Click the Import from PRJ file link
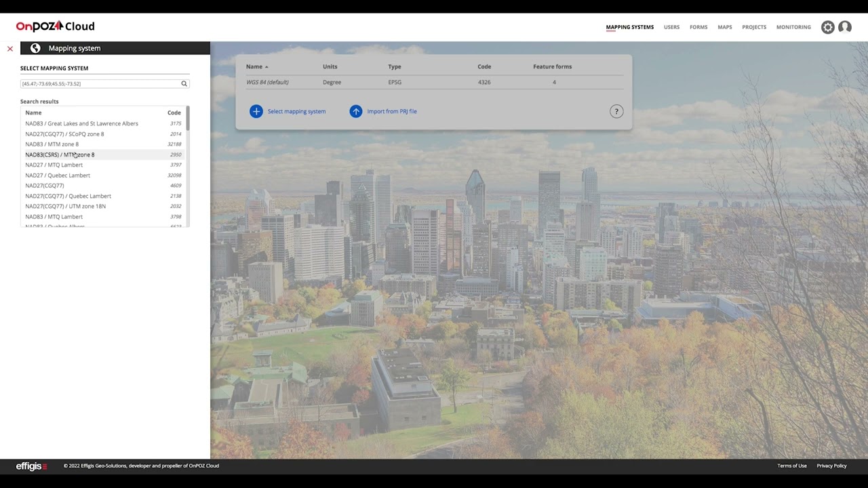This screenshot has height=488, width=868. pos(392,111)
